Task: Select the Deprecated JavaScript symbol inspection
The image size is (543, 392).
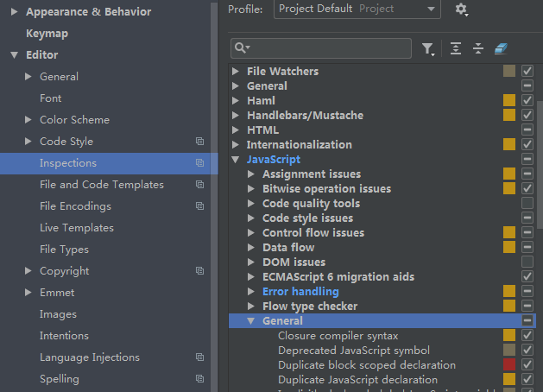Action: point(353,351)
